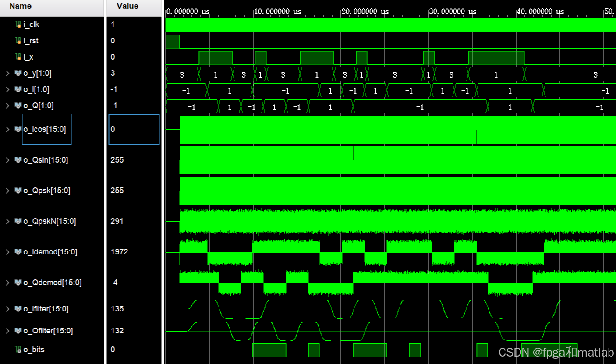Expand the o_Idemod[15:0] bus signals

tap(7, 252)
